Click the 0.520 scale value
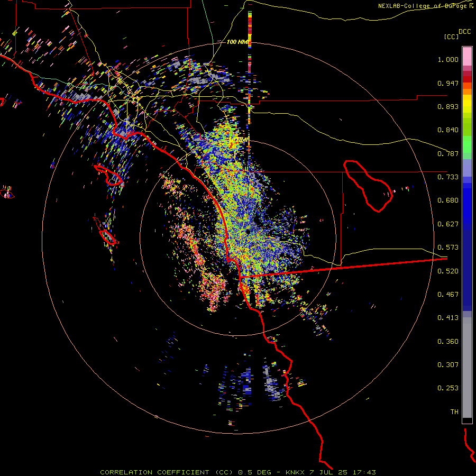The height and width of the screenshot is (476, 476). pos(448,271)
